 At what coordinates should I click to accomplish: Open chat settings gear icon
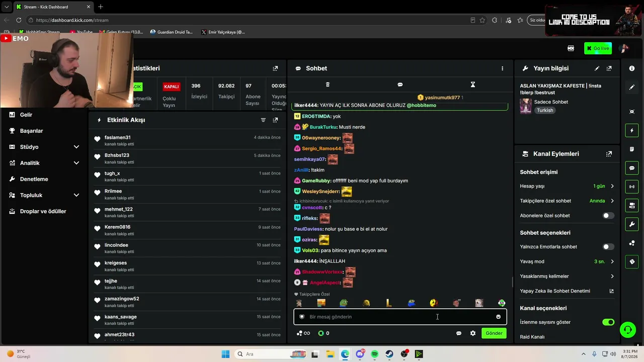(472, 333)
